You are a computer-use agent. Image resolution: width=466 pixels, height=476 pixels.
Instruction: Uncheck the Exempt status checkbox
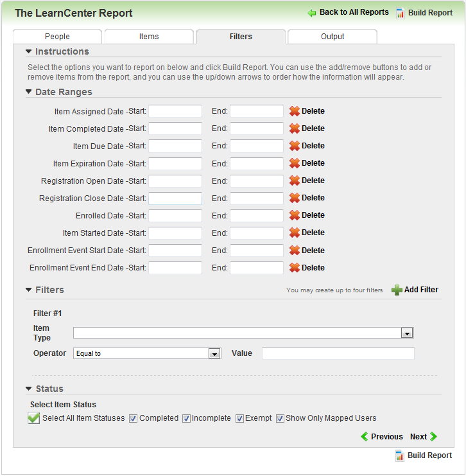pyautogui.click(x=239, y=419)
